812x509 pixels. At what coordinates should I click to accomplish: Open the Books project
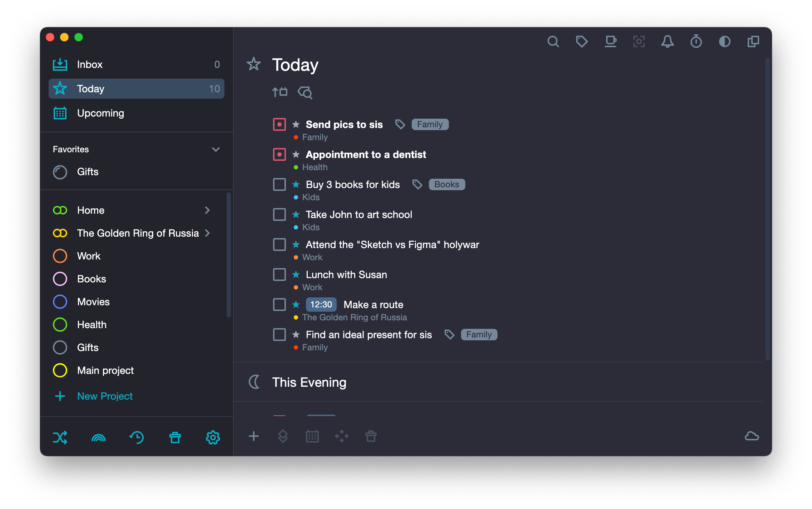(137, 279)
